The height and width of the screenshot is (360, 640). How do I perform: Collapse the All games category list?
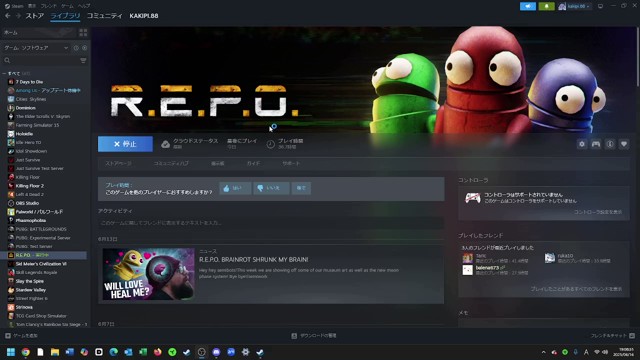[4, 73]
